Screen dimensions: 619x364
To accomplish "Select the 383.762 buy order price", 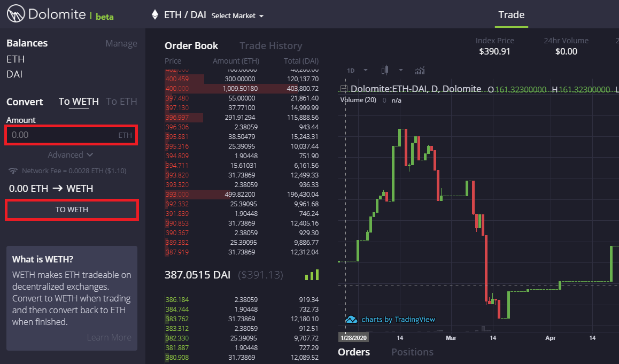I will point(177,319).
